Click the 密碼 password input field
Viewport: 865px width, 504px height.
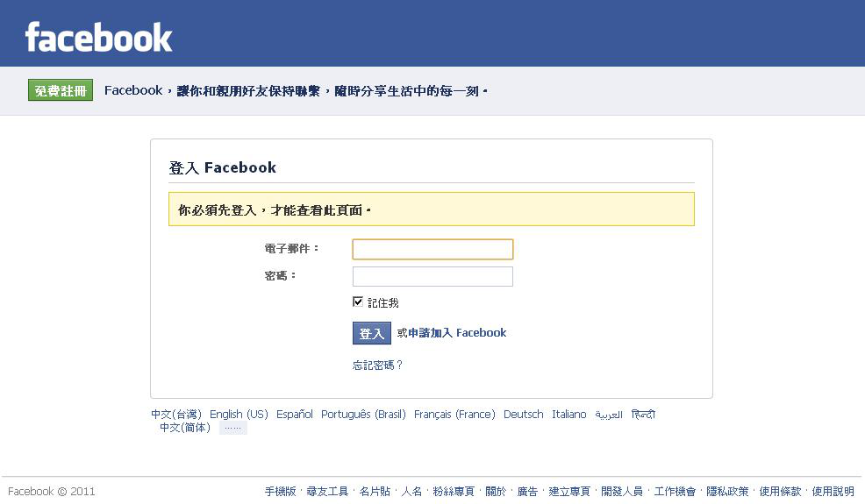pyautogui.click(x=432, y=276)
